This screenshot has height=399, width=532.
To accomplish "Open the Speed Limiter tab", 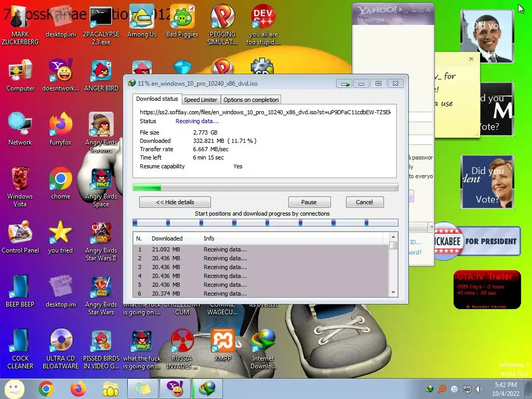I will click(x=201, y=100).
